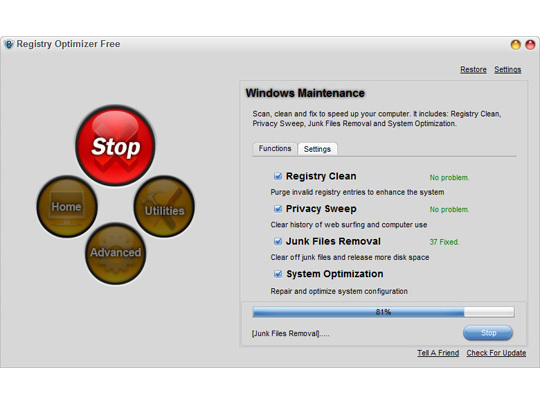Viewport: 540px width, 405px height.
Task: Click the 'Registry Optimizer Free' window title
Action: coord(69,44)
